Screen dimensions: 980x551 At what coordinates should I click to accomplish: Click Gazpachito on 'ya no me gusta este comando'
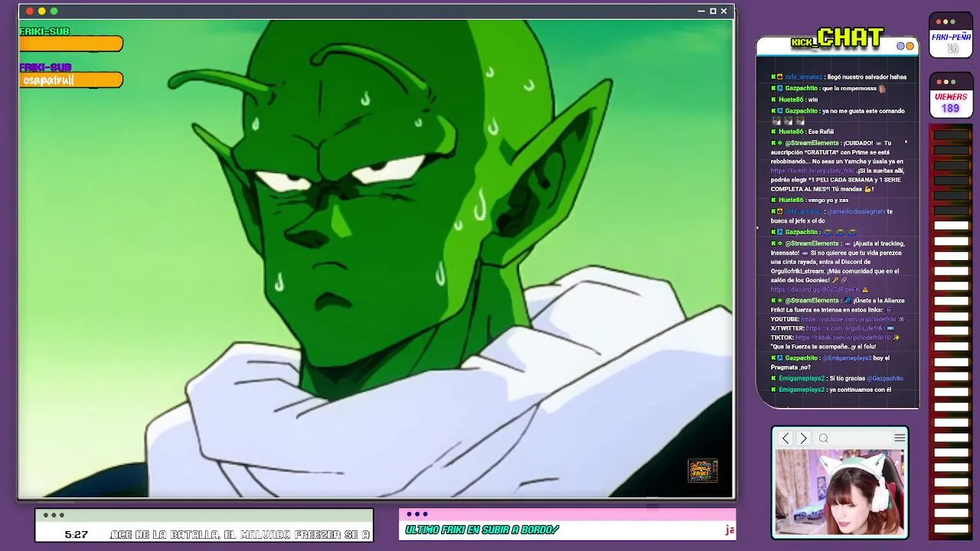pos(802,111)
